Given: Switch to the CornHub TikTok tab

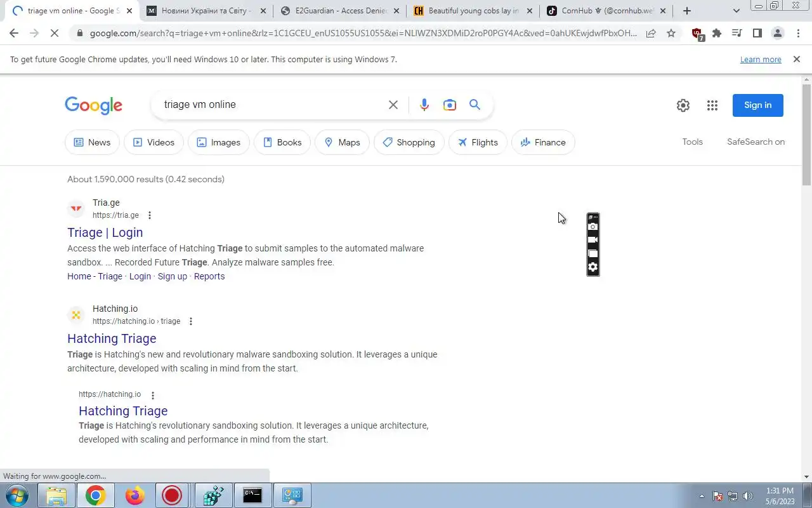Looking at the screenshot, I should click(x=607, y=11).
